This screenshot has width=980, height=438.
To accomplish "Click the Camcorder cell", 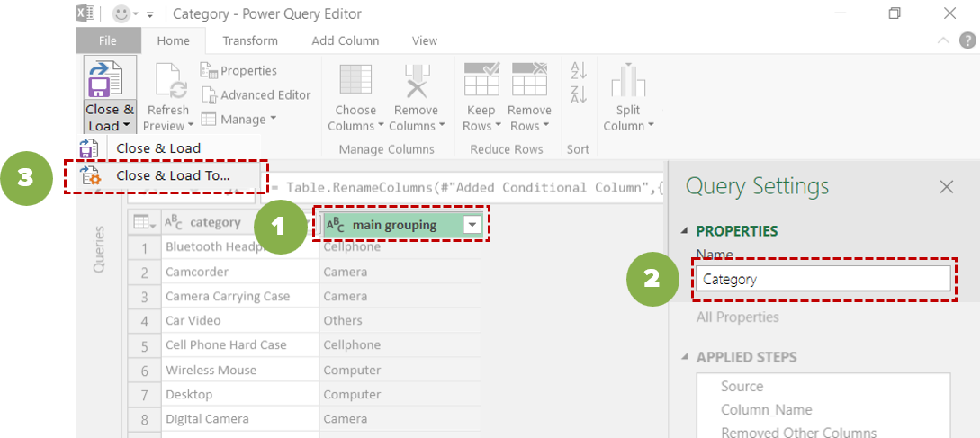I will pyautogui.click(x=240, y=272).
